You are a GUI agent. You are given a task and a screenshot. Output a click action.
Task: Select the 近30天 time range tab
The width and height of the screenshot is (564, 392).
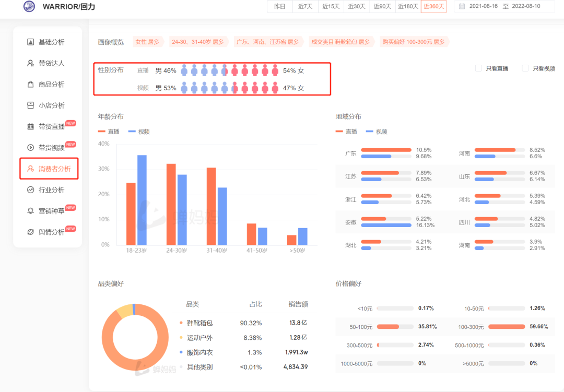tap(357, 6)
